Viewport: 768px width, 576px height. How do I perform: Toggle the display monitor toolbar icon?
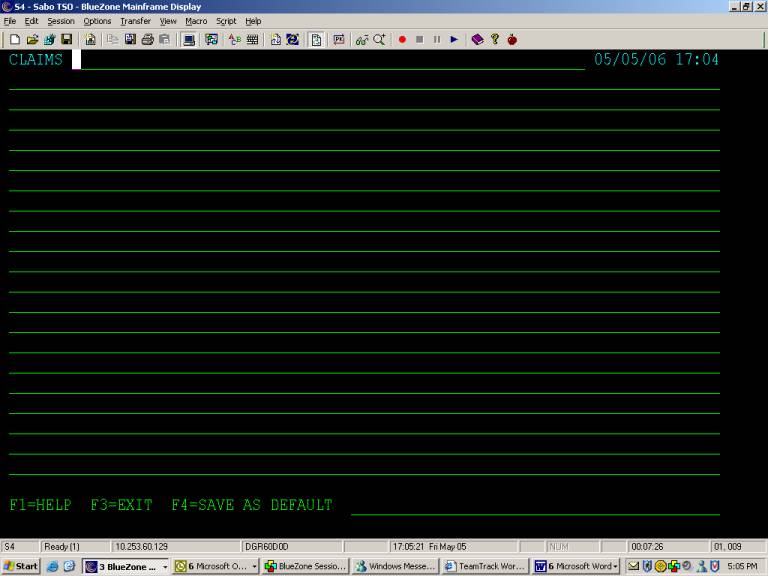click(189, 40)
